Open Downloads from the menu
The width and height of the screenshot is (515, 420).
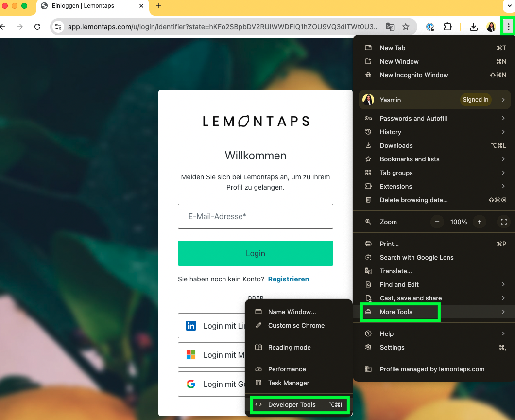click(435, 145)
